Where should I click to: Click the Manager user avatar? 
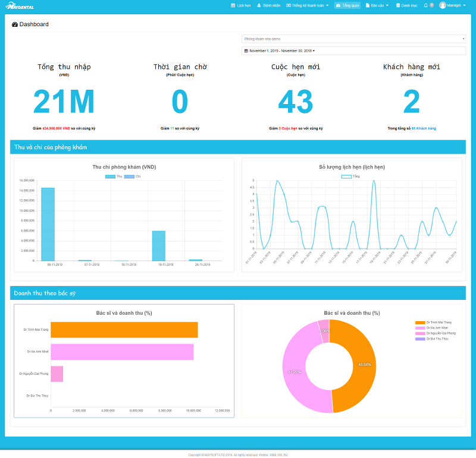click(443, 5)
